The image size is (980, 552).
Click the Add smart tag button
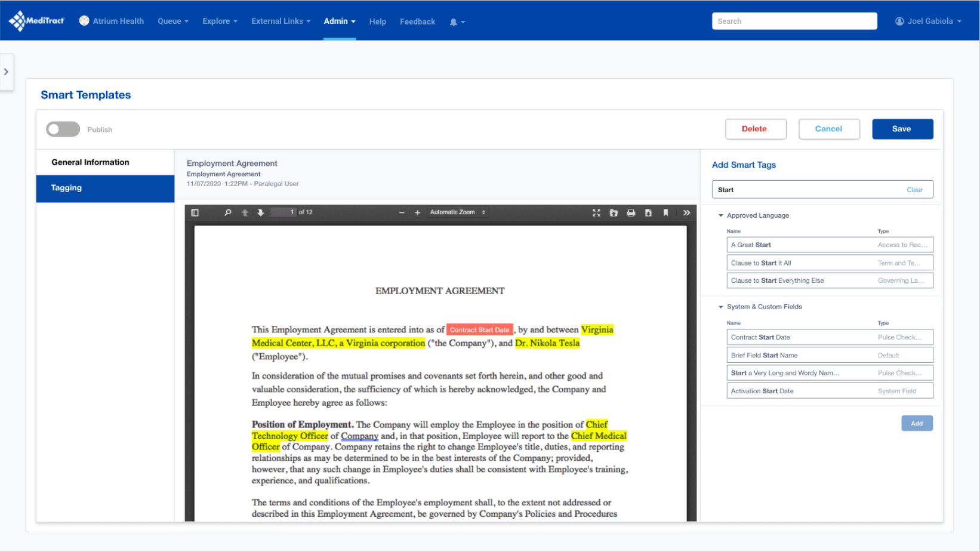pyautogui.click(x=917, y=423)
